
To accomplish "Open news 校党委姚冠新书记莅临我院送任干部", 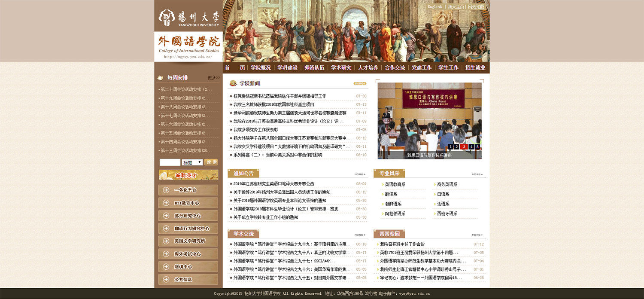I will 280,96.
